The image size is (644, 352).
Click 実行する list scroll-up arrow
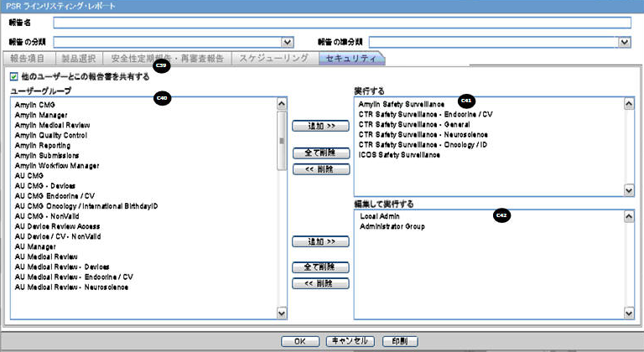629,104
